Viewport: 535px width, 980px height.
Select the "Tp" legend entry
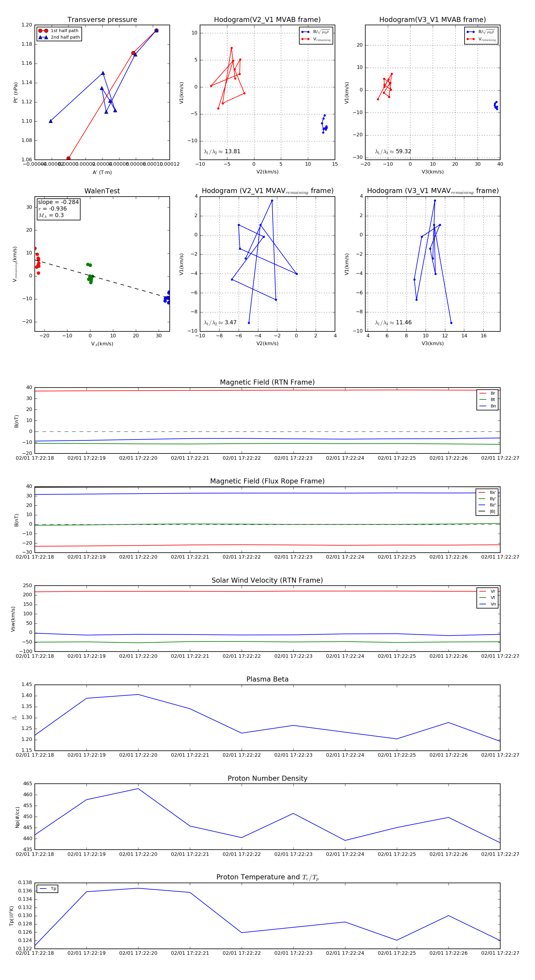(48, 889)
